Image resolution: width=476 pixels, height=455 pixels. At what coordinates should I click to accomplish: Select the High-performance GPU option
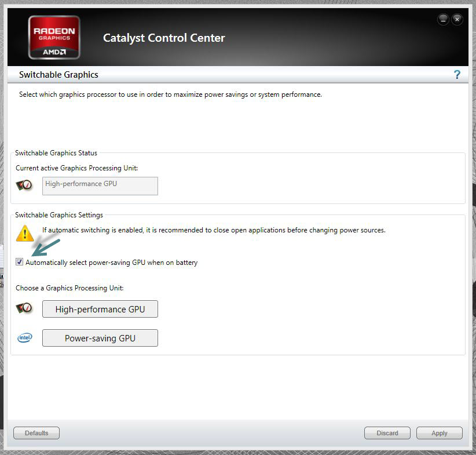pos(100,308)
